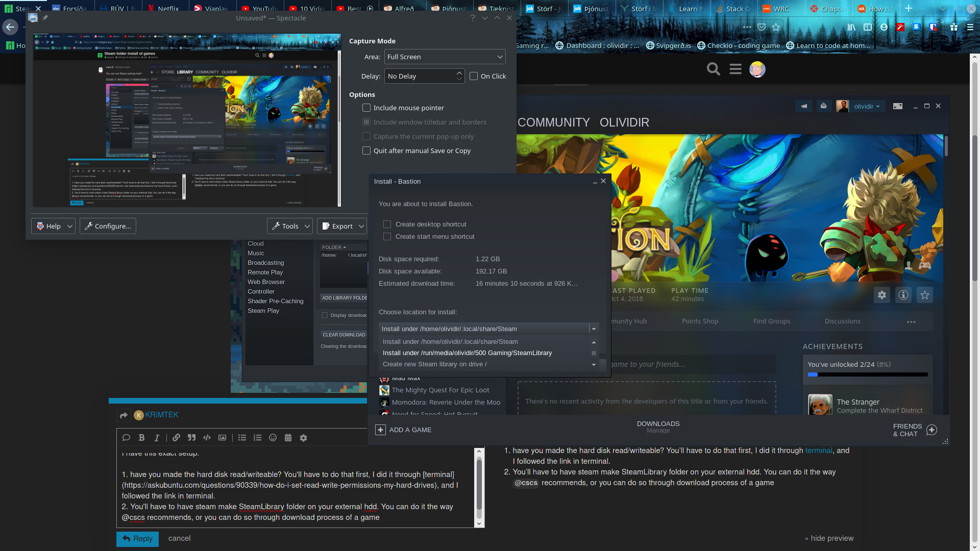Toggle Create desktop shortcut checkbox
This screenshot has height=551, width=980.
click(x=387, y=224)
